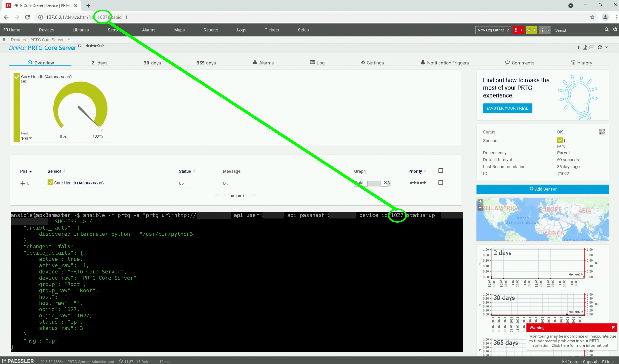
Task: Click the flag icon beside device name
Action: (80, 46)
